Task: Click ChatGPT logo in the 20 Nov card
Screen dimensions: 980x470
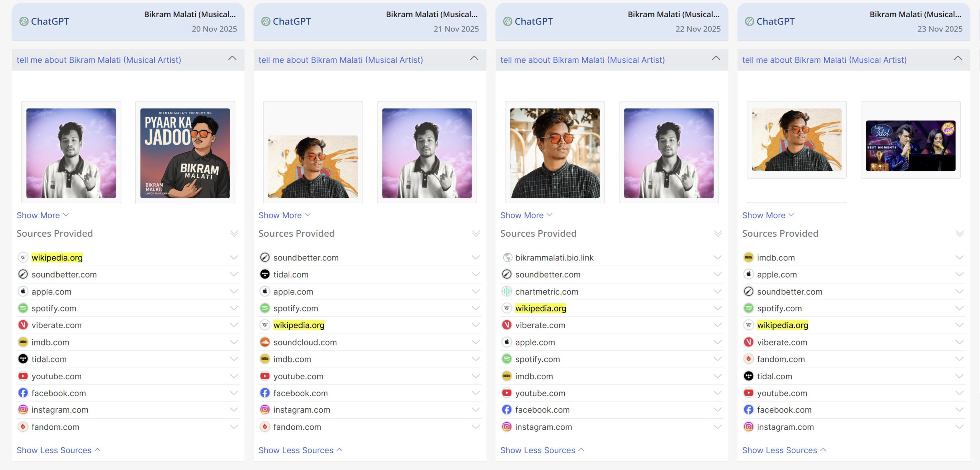Action: coord(24,21)
